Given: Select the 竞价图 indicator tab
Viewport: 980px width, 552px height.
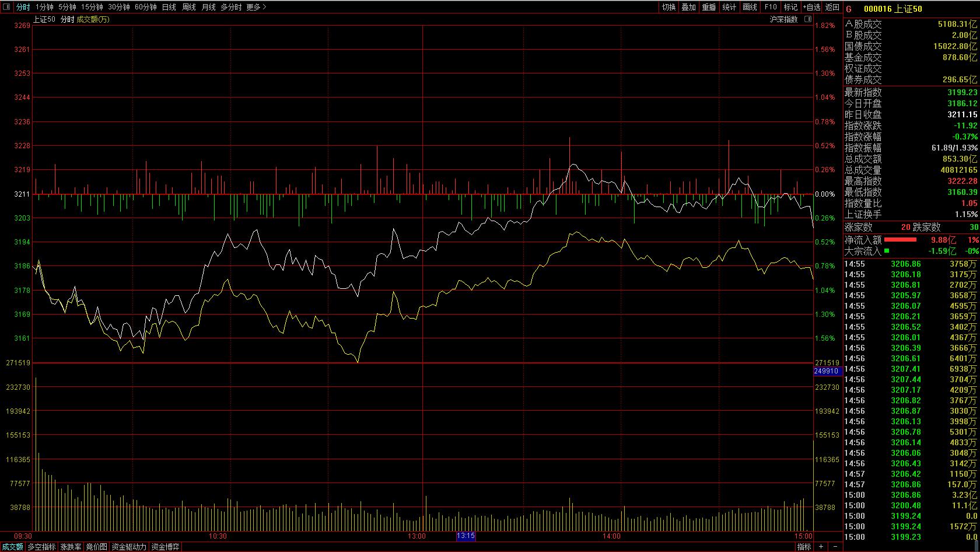Looking at the screenshot, I should [97, 547].
